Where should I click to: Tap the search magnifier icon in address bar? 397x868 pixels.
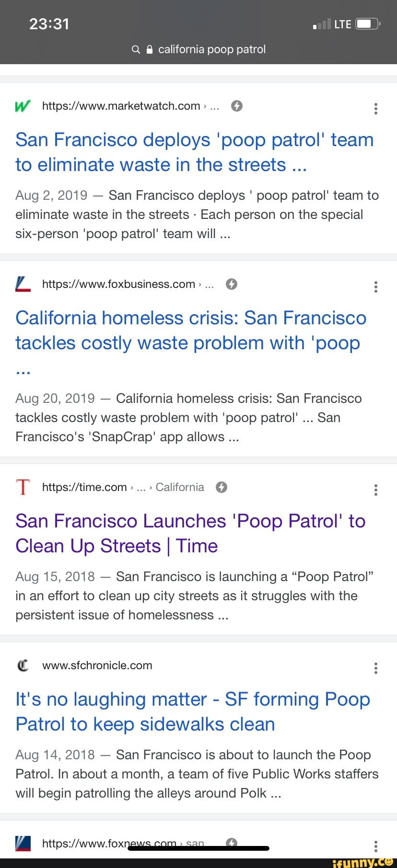(136, 49)
